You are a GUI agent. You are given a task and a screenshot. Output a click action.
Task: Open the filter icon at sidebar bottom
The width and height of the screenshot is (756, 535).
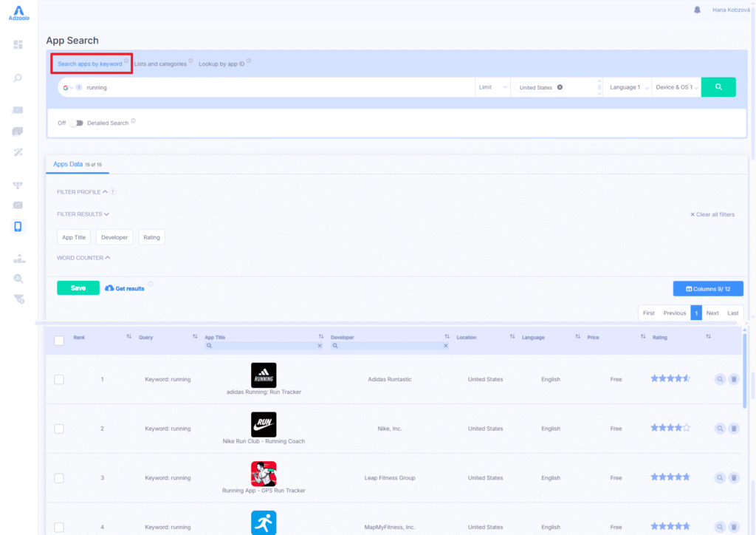pyautogui.click(x=18, y=299)
